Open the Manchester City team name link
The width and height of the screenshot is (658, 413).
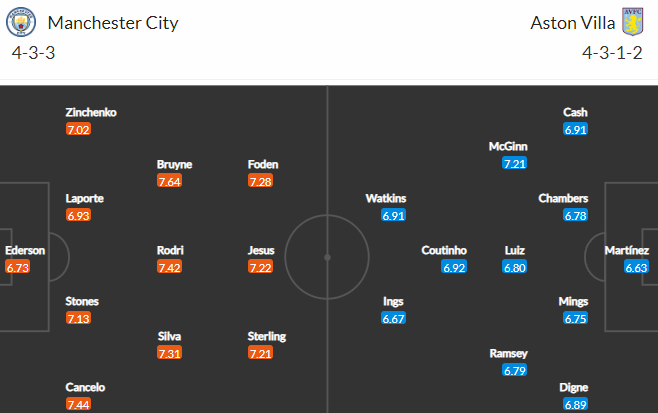tap(113, 23)
